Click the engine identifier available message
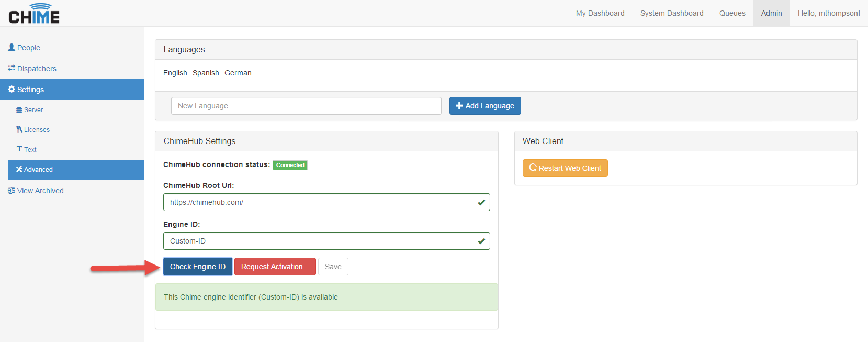 point(326,297)
